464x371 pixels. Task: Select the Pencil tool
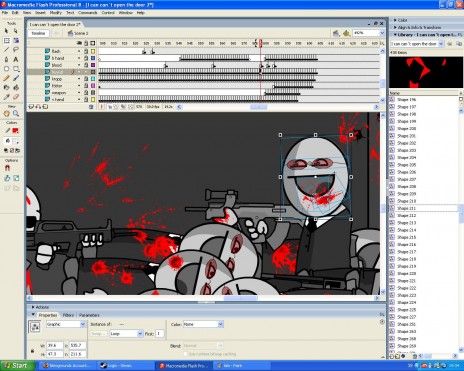(6, 78)
